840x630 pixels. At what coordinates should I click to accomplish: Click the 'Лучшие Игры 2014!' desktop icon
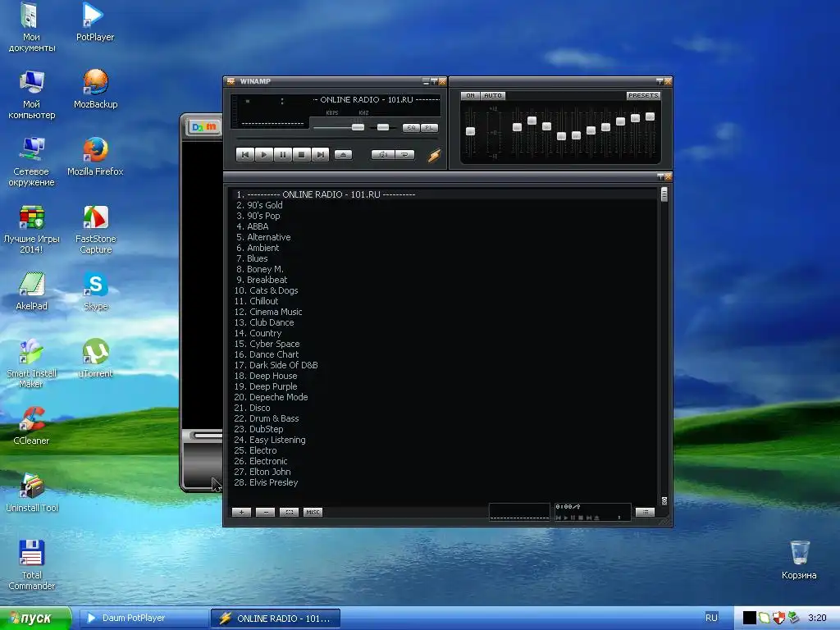click(32, 230)
